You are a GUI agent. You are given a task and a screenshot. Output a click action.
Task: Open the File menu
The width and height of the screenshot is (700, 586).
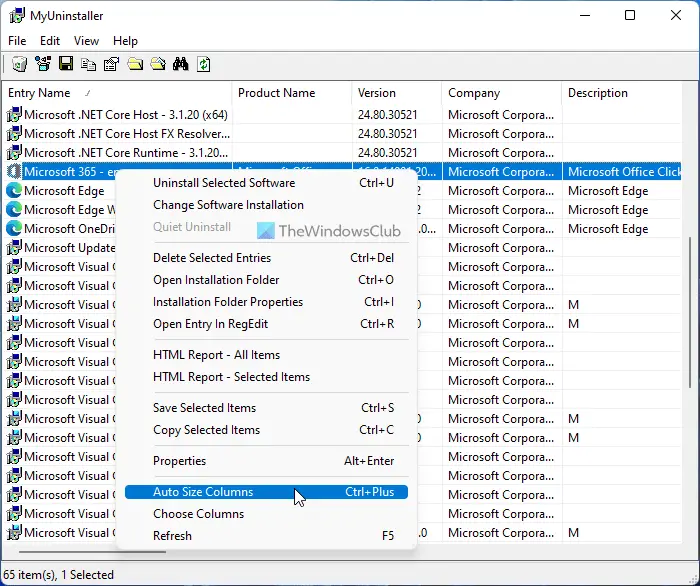(x=17, y=41)
